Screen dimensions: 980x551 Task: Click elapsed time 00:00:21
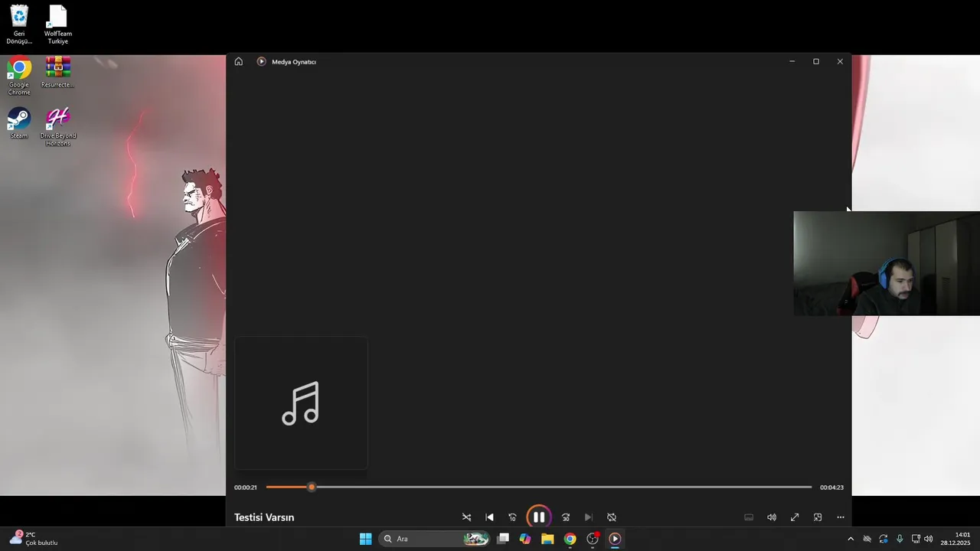(x=246, y=487)
